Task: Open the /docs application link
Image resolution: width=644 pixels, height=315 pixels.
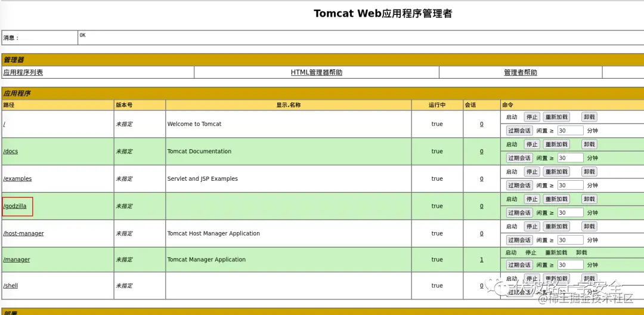Action: click(11, 151)
